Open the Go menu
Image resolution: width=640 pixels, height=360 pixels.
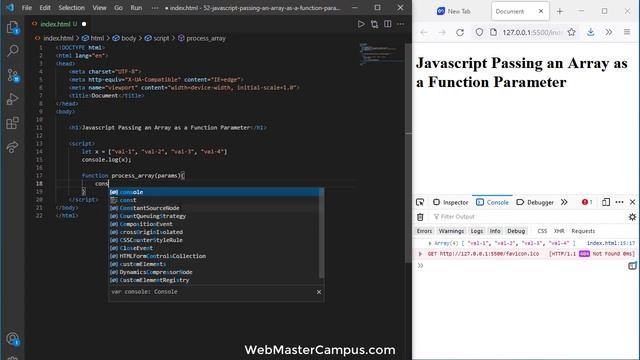click(x=118, y=8)
